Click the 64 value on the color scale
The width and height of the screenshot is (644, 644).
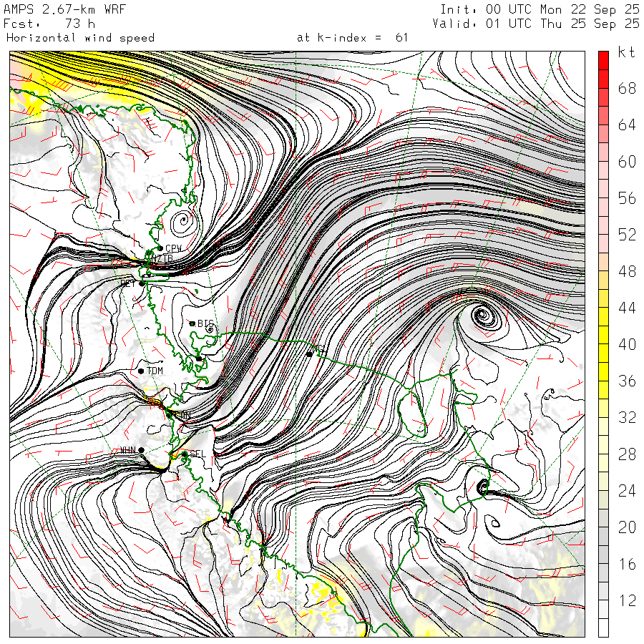pos(627,125)
